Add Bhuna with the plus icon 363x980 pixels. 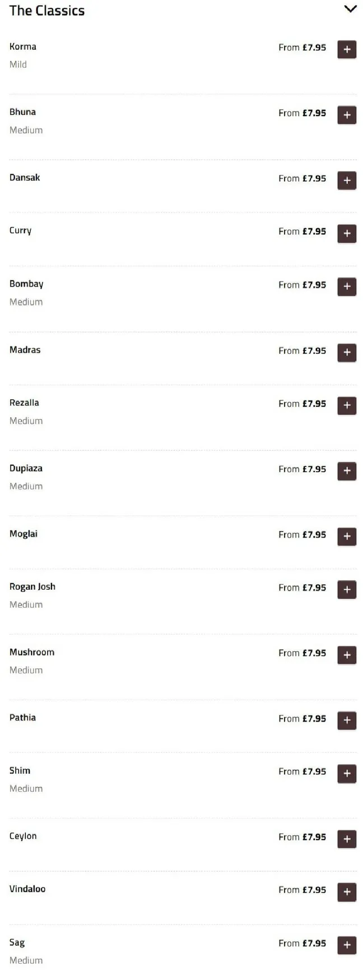pyautogui.click(x=347, y=115)
